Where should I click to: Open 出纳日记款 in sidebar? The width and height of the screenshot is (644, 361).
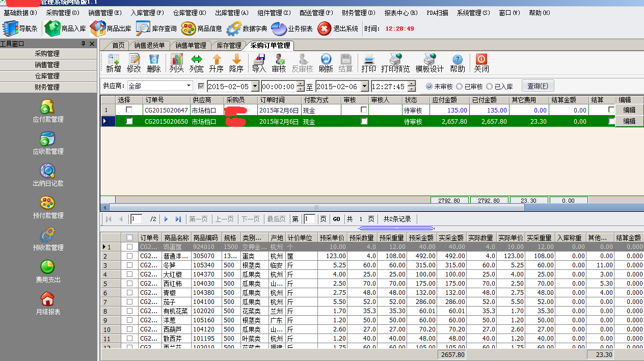click(x=48, y=176)
